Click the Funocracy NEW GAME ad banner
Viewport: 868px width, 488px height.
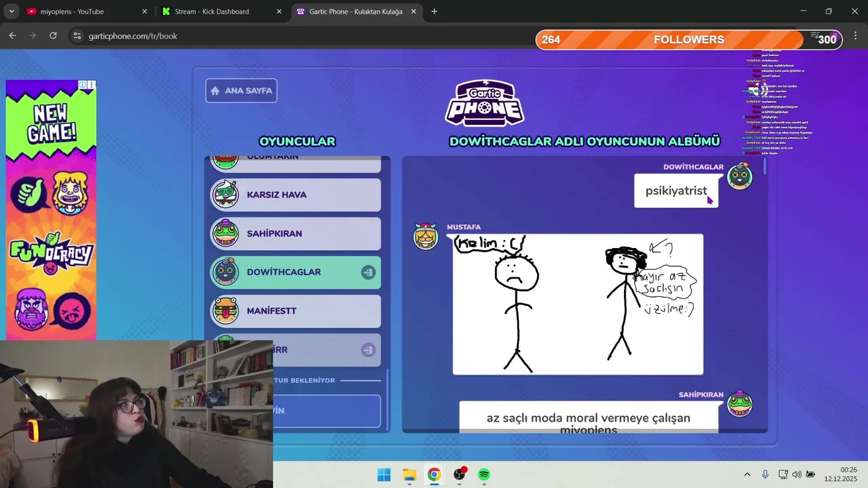tap(51, 210)
